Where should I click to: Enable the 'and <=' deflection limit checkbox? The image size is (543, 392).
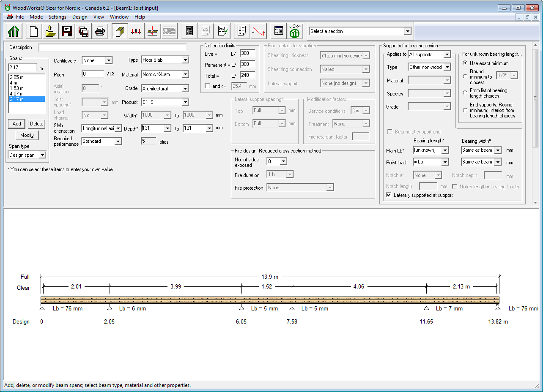[x=207, y=86]
